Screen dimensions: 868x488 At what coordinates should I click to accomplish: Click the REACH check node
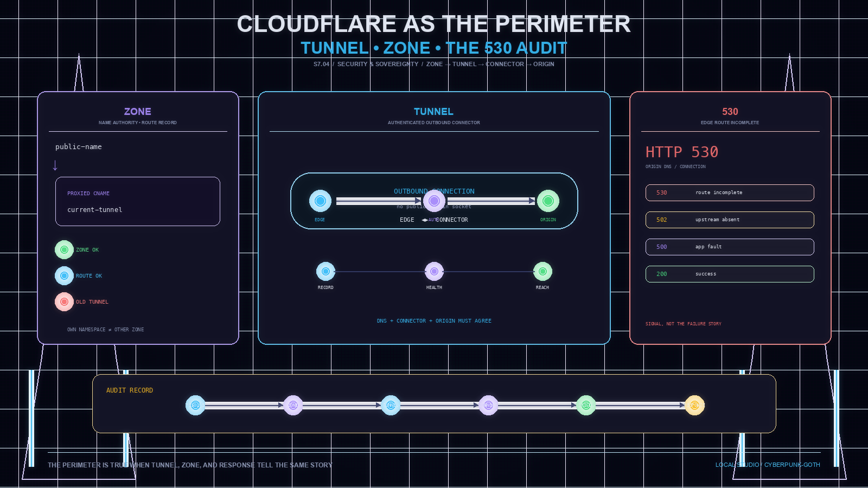(x=542, y=272)
